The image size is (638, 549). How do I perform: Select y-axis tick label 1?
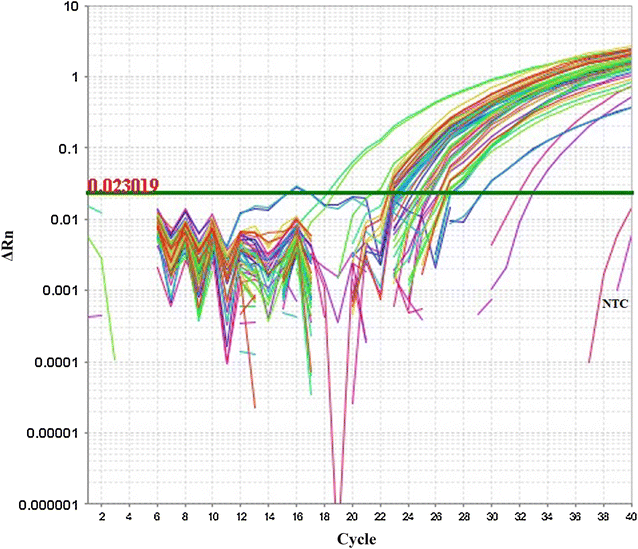click(x=74, y=77)
